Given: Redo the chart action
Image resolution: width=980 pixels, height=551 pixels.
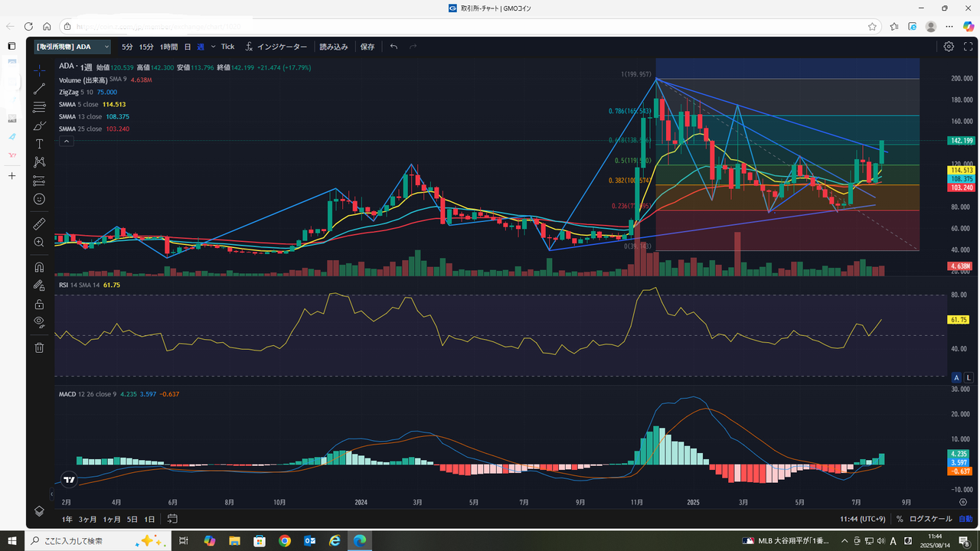Looking at the screenshot, I should [x=413, y=47].
